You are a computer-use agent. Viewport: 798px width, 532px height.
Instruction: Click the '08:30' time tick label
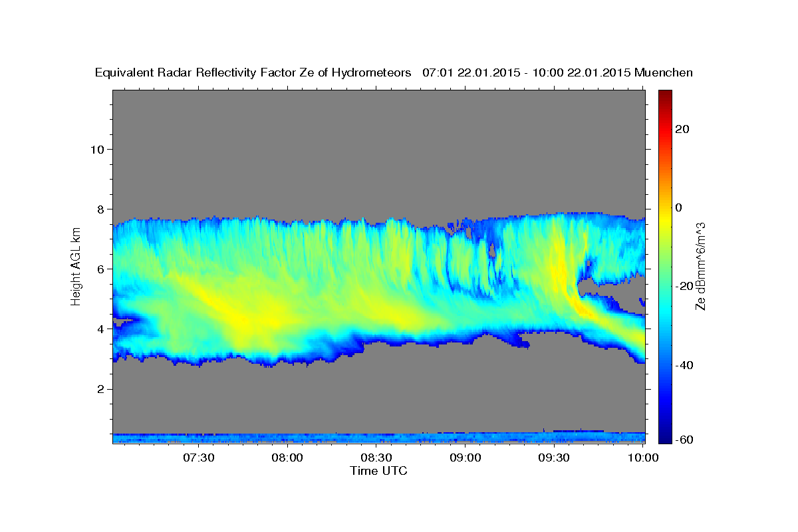[376, 458]
